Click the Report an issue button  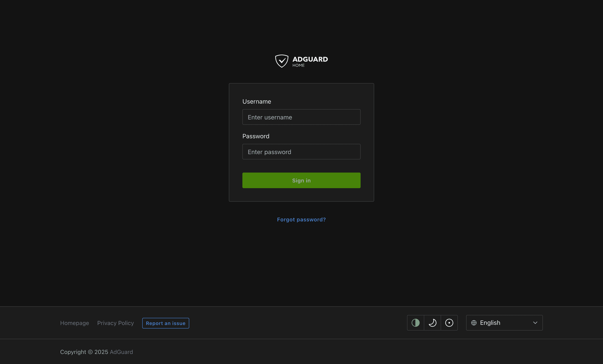pyautogui.click(x=166, y=323)
